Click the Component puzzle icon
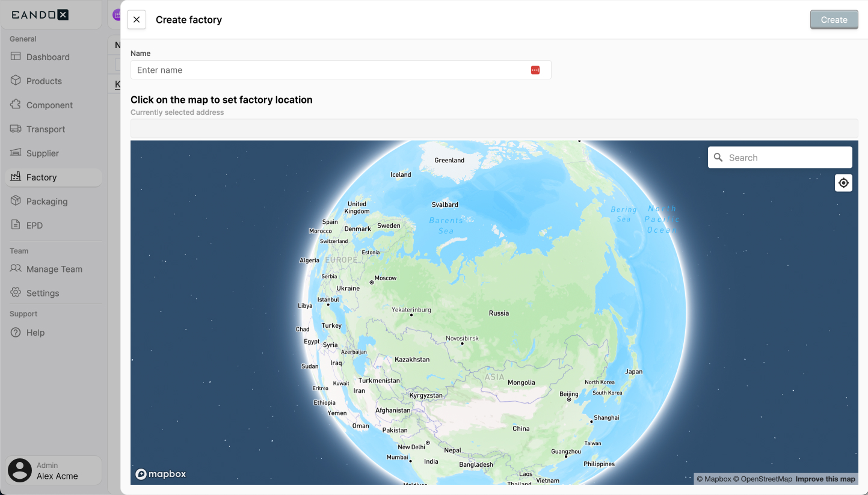Image resolution: width=868 pixels, height=495 pixels. pyautogui.click(x=16, y=105)
